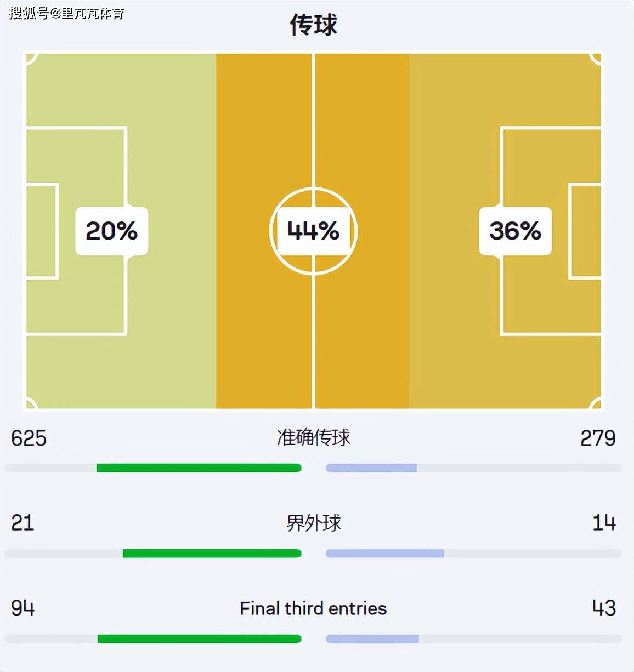This screenshot has height=672, width=634.
Task: Click the 625 value
Action: point(29,438)
